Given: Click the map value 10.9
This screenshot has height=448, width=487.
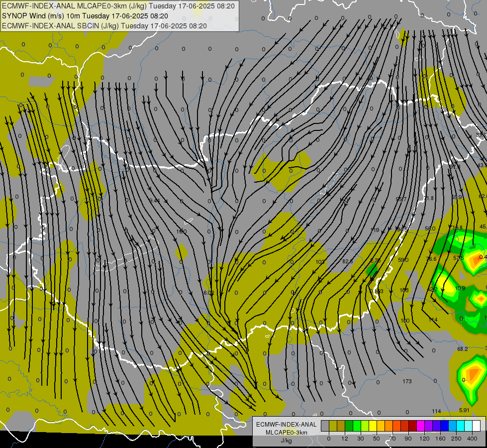Looking at the screenshot, I should [460, 288].
